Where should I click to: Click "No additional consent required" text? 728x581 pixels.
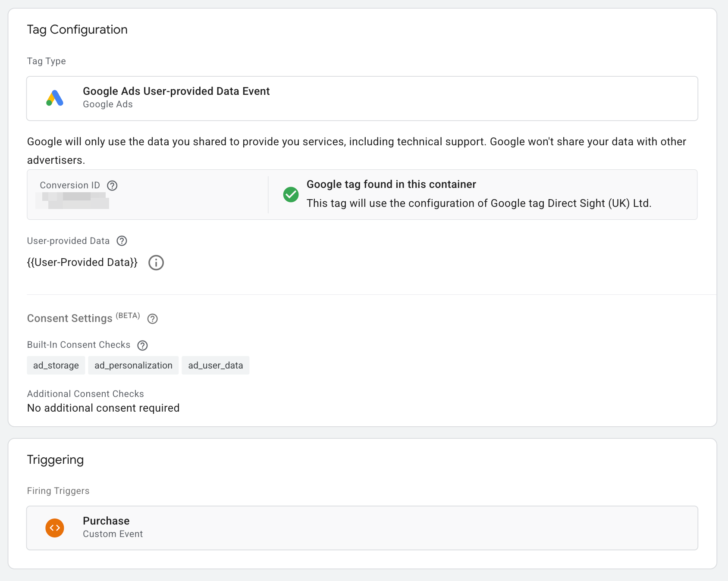point(103,408)
